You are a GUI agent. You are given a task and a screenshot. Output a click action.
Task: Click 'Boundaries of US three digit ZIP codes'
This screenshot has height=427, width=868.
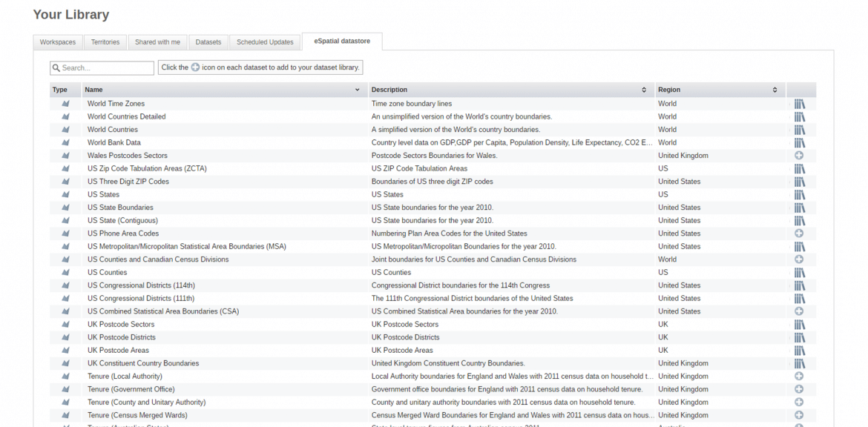[432, 182]
